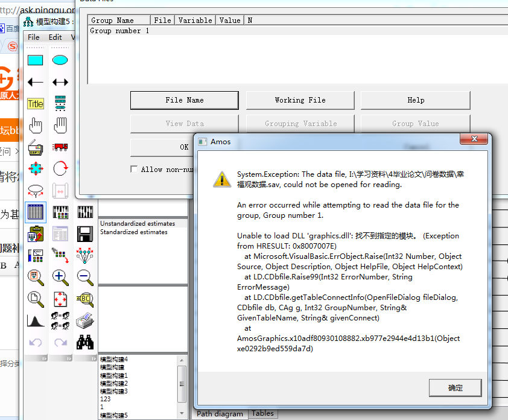Close the Amos error dialog with X
This screenshot has height=420, width=508.
[x=474, y=139]
